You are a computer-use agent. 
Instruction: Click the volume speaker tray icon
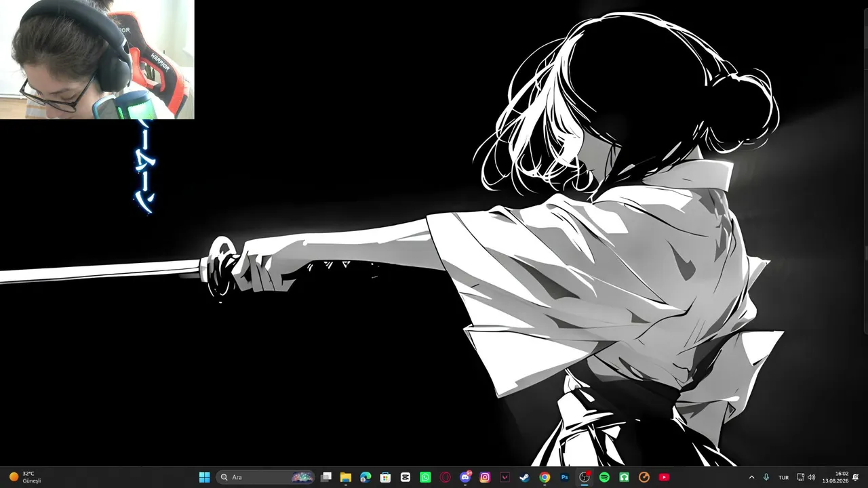coord(812,477)
